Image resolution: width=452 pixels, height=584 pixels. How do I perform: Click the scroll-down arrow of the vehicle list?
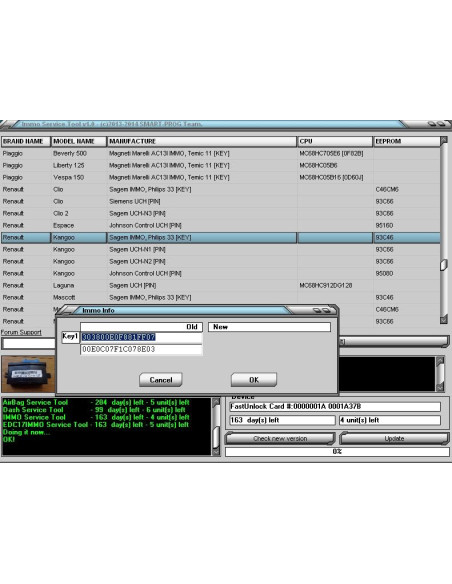pos(444,320)
